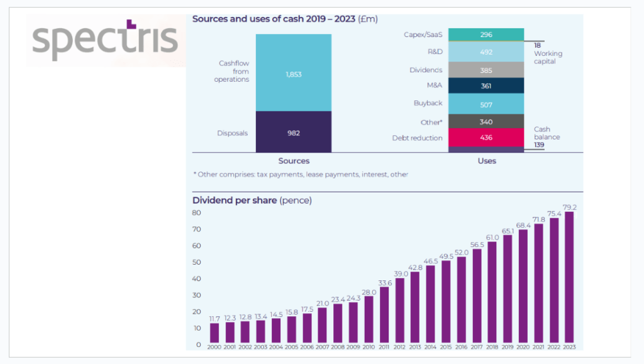Select the Debt reduction 436 segment
This screenshot has width=644, height=364.
click(x=486, y=138)
